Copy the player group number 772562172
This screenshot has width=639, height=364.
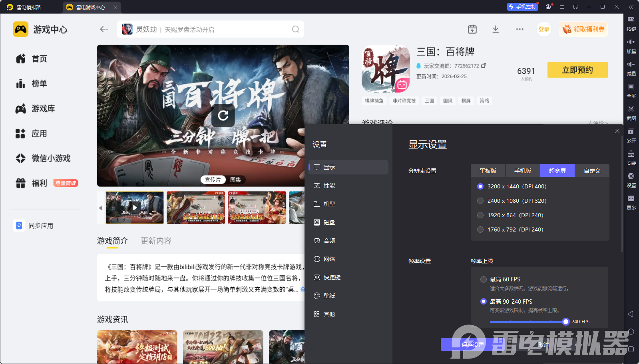point(484,66)
